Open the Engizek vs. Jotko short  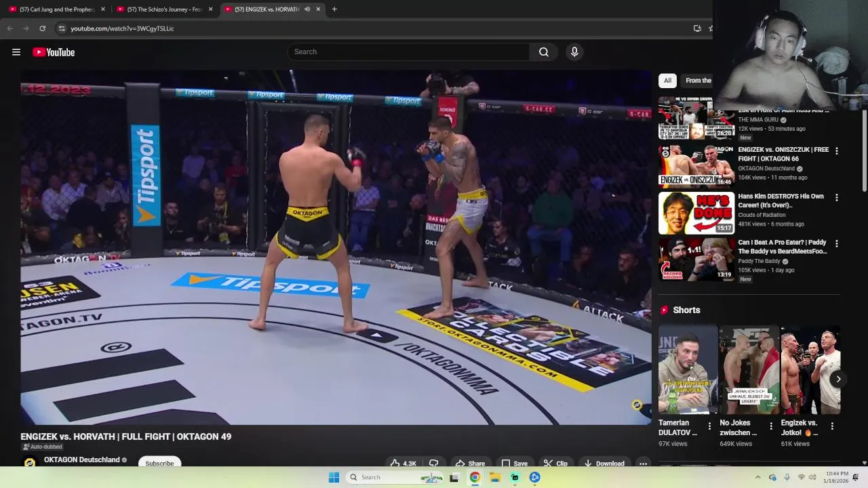coord(810,370)
